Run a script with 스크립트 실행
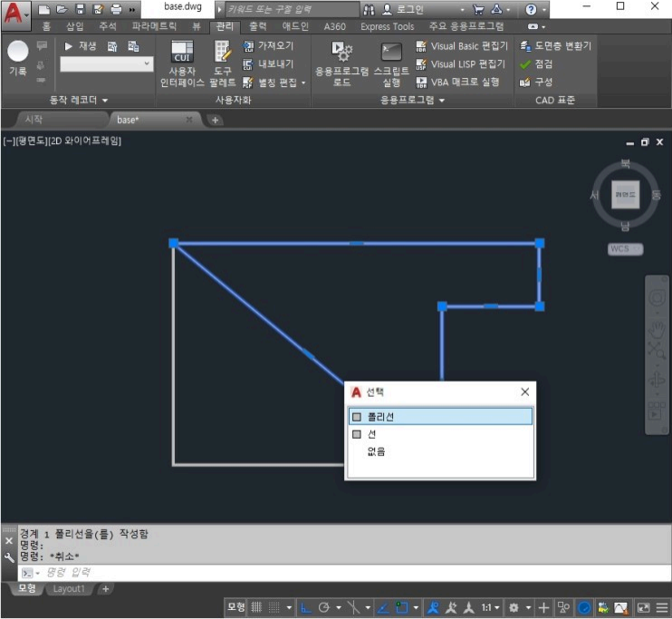Viewport: 672px width, 619px height. 391,64
